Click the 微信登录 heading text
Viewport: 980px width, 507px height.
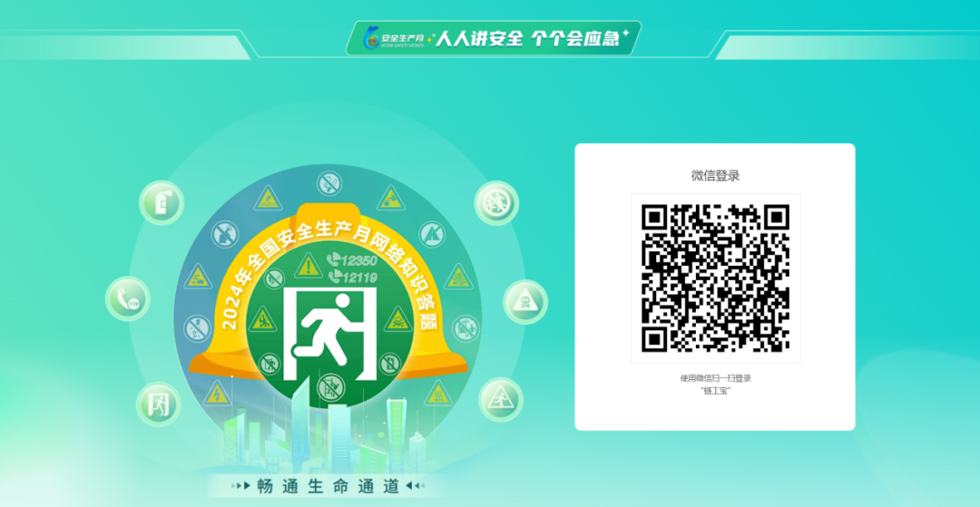click(x=715, y=176)
